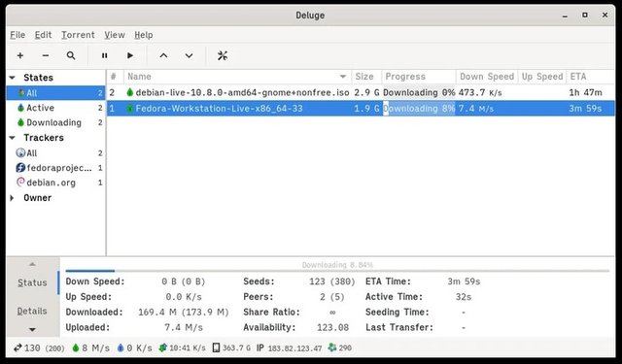Viewport: 622px width, 364px height.
Task: Switch to the Details tab
Action: coord(32,311)
